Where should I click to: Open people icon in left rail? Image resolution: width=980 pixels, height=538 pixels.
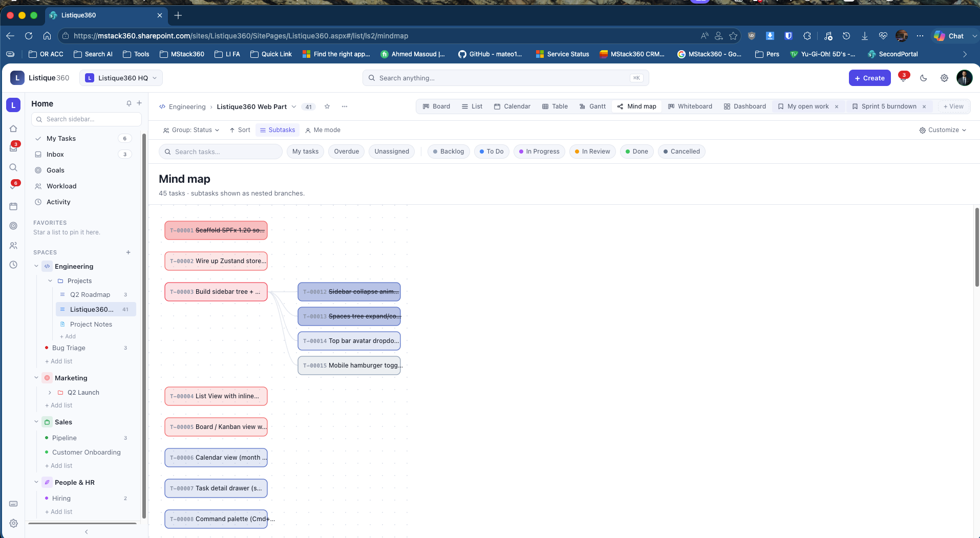pyautogui.click(x=13, y=246)
